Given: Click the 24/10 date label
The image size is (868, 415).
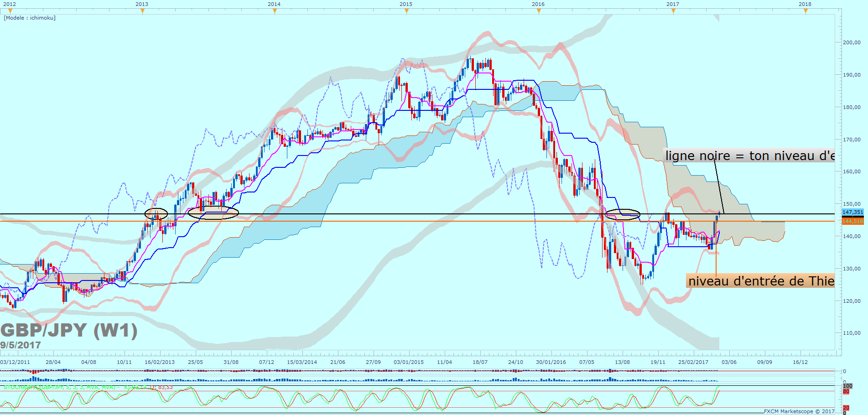Looking at the screenshot, I should [x=515, y=362].
